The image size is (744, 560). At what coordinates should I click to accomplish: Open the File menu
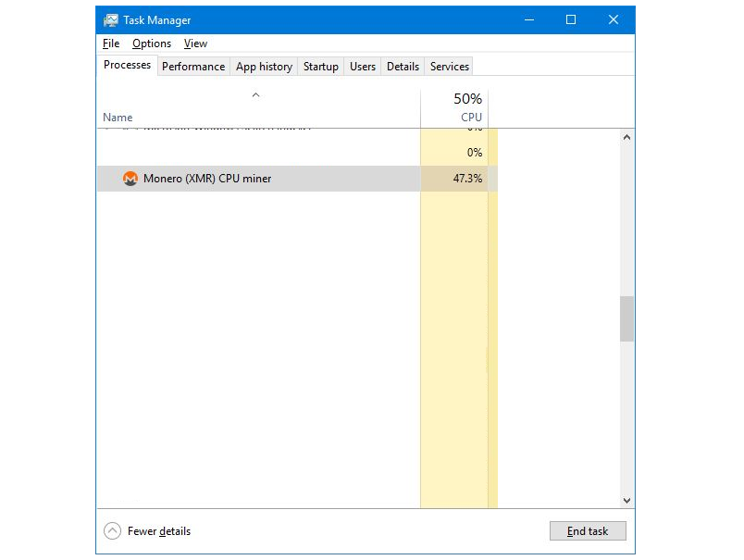111,44
